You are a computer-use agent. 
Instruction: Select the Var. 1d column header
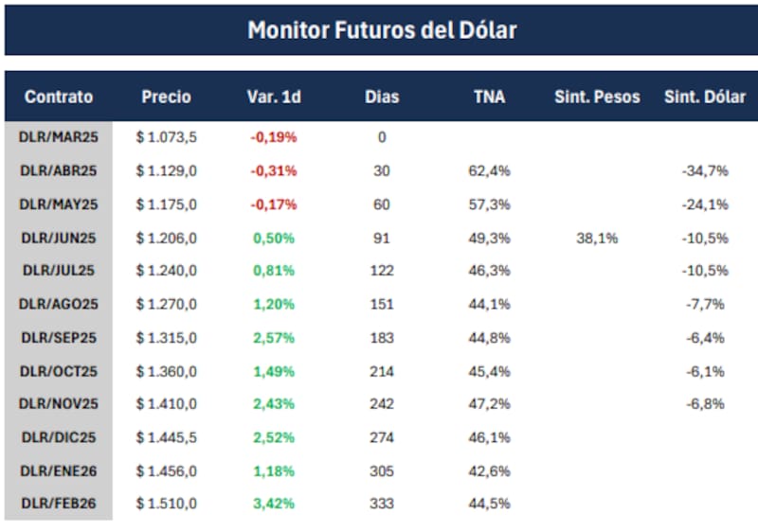tap(273, 97)
